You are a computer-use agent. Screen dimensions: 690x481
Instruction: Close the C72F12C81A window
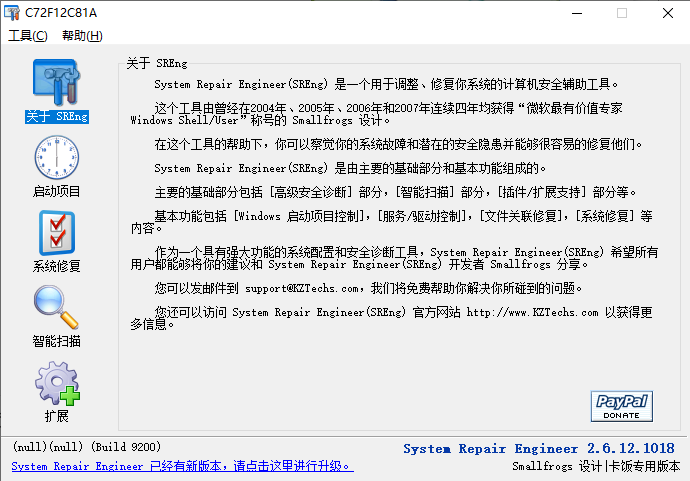[x=668, y=13]
